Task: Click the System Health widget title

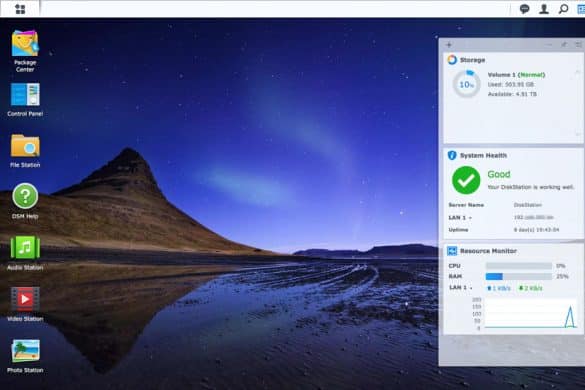Action: (x=483, y=155)
